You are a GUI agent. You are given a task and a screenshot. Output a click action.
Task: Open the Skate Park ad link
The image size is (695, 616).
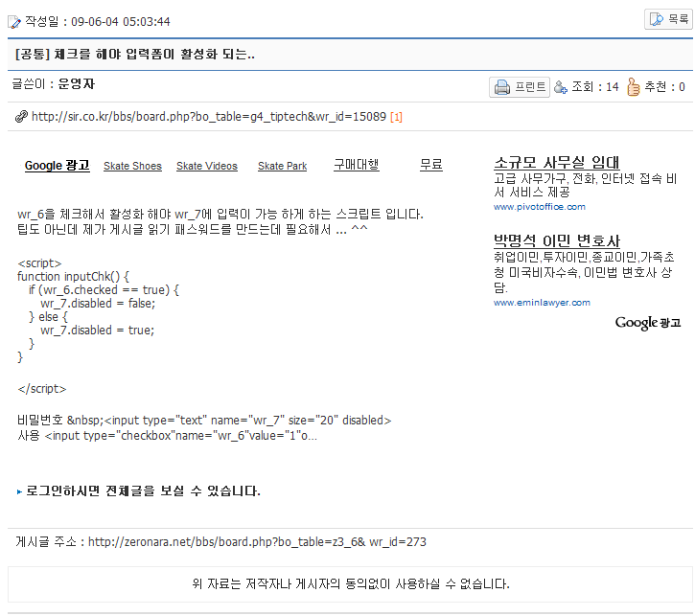click(x=282, y=166)
